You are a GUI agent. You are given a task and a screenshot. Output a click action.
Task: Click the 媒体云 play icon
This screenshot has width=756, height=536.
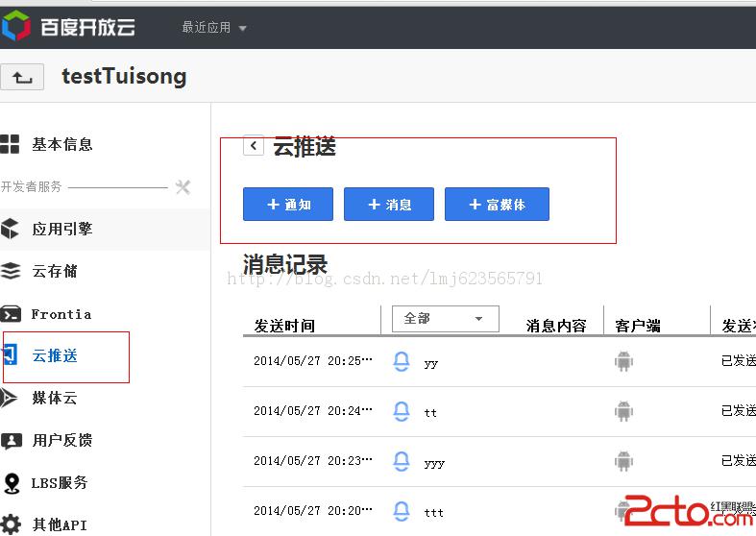tap(9, 398)
